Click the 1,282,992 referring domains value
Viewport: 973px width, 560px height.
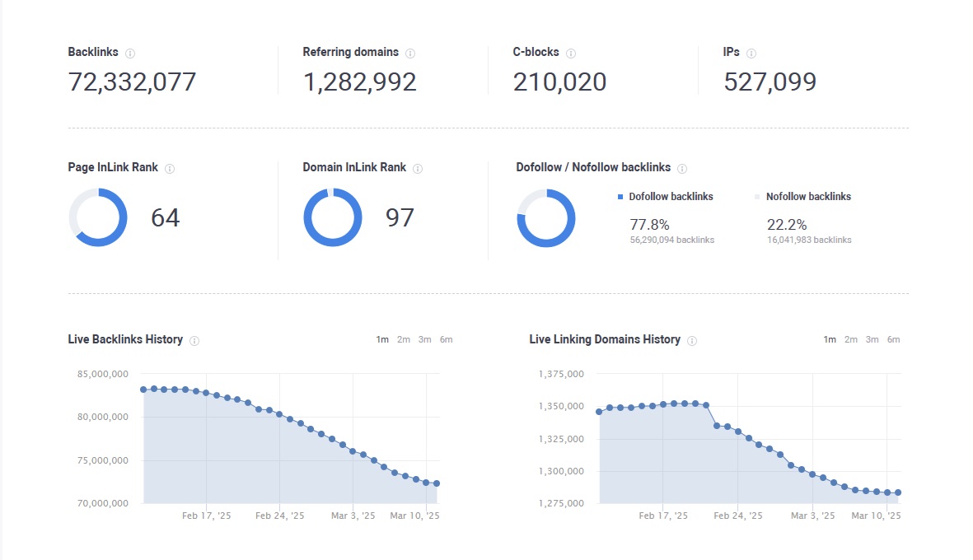360,82
